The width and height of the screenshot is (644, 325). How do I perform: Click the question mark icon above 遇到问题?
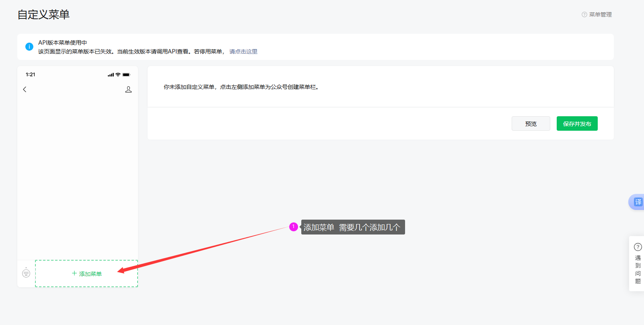coord(638,247)
